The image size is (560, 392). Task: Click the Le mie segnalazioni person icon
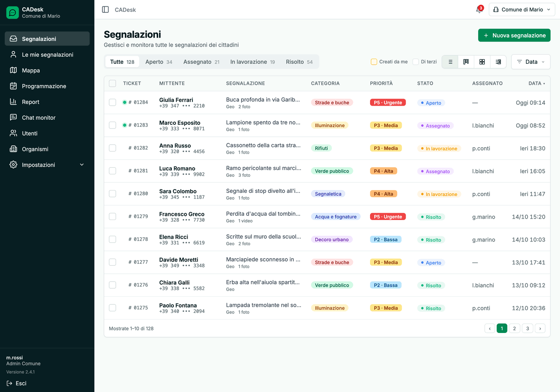pyautogui.click(x=13, y=54)
